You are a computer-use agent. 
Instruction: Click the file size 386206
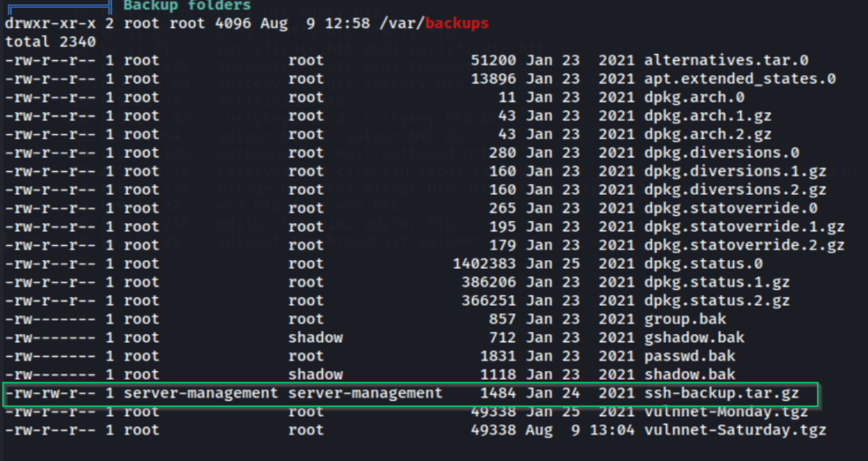coord(489,282)
